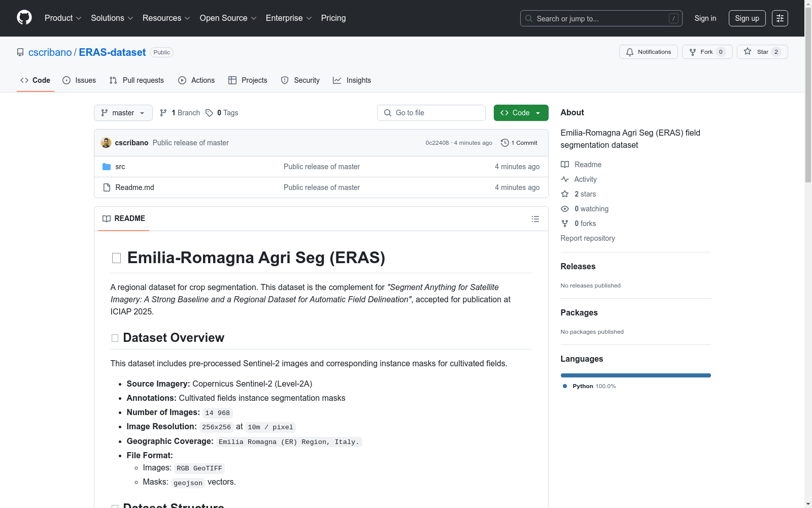
Task: Open the Pull requests tab
Action: coord(137,80)
